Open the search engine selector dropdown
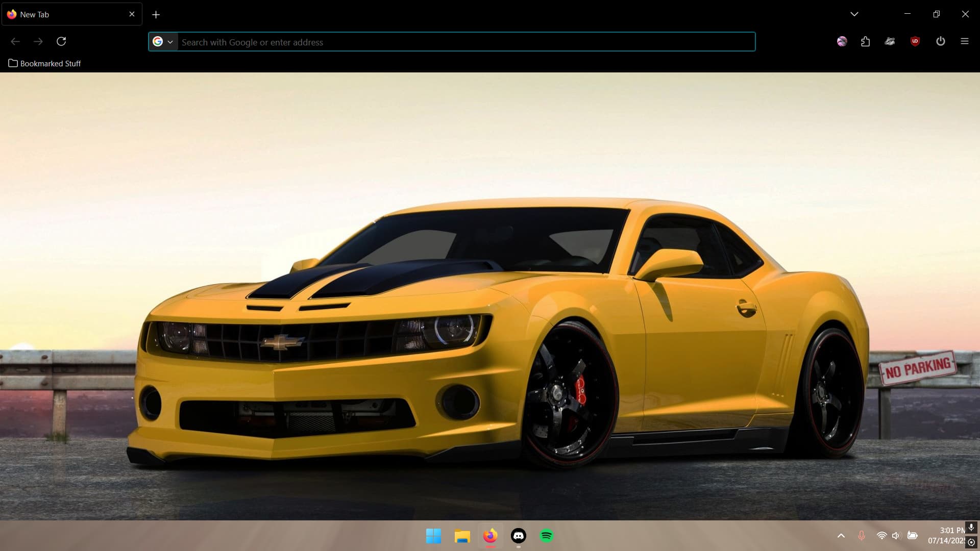 coord(163,42)
